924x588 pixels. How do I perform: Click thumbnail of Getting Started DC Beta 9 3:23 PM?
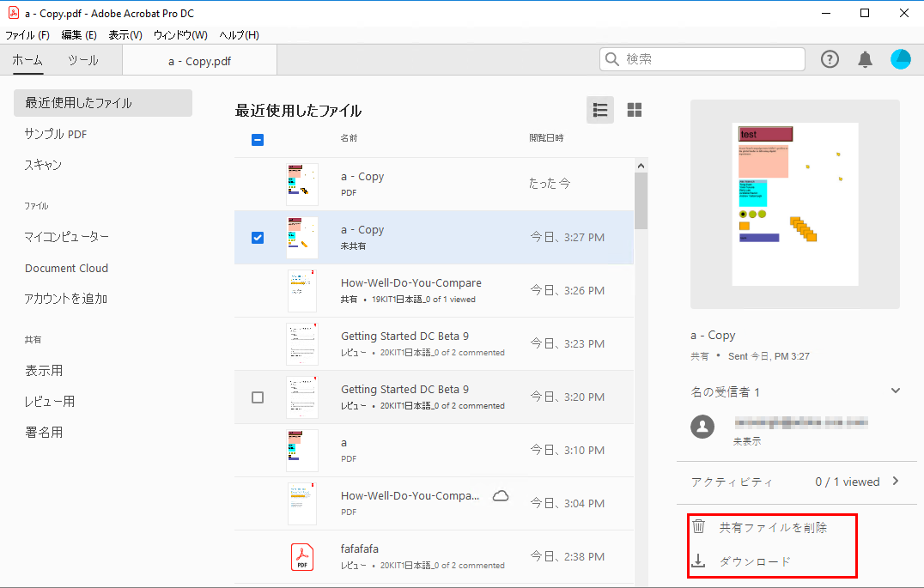(x=302, y=344)
